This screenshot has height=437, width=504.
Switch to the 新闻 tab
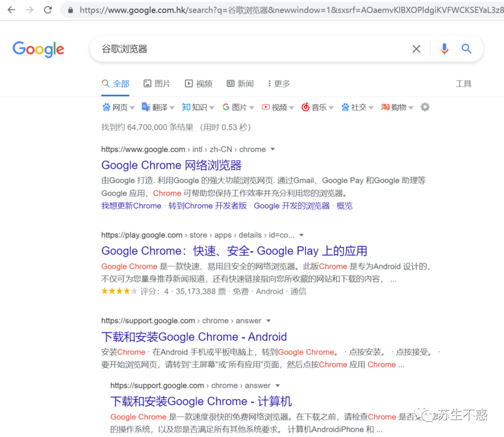(240, 84)
